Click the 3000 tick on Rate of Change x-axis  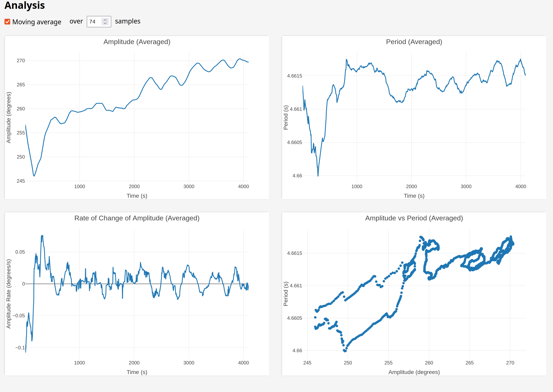click(x=189, y=363)
